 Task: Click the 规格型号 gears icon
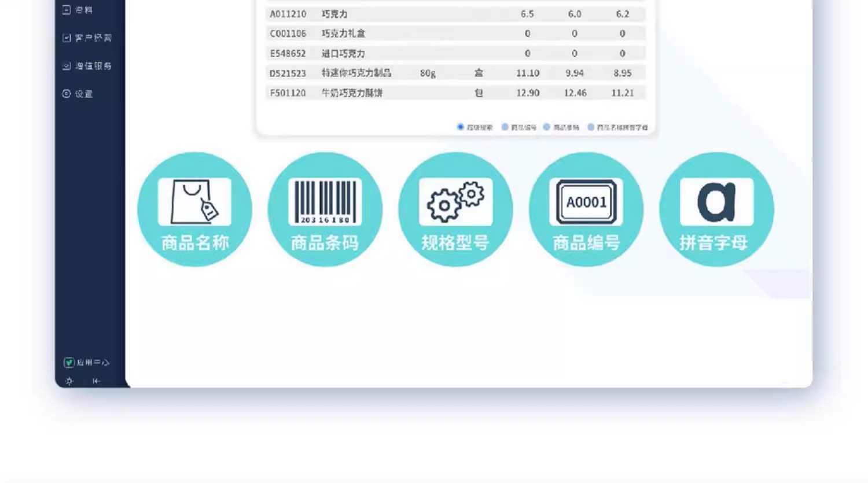(455, 201)
